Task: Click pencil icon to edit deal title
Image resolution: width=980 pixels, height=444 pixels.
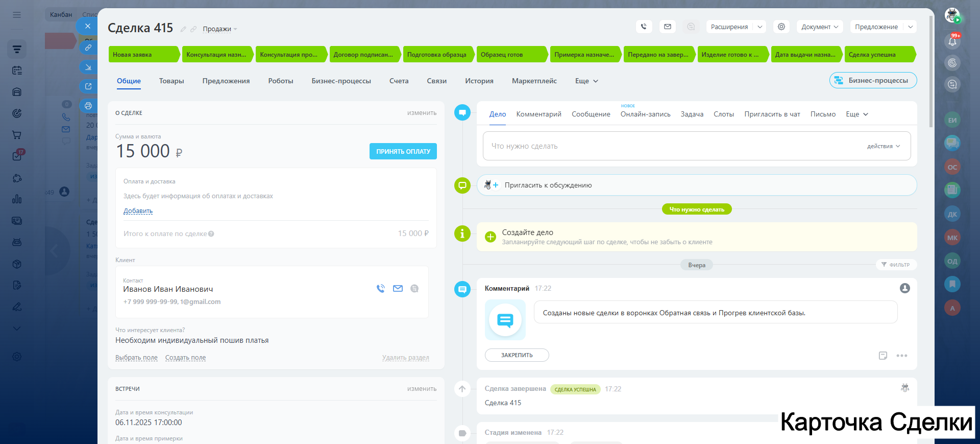Action: coord(183,29)
